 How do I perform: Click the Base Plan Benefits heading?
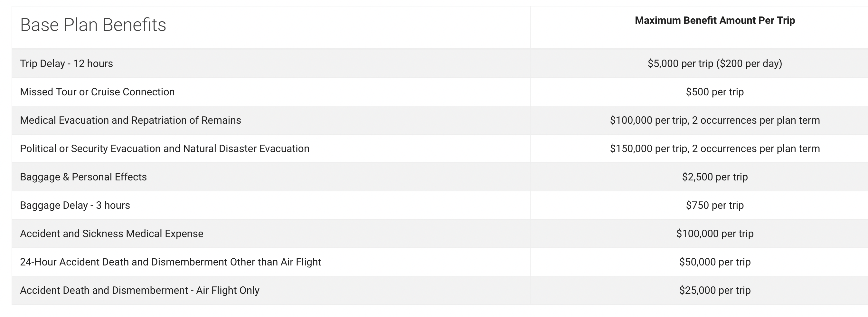93,25
